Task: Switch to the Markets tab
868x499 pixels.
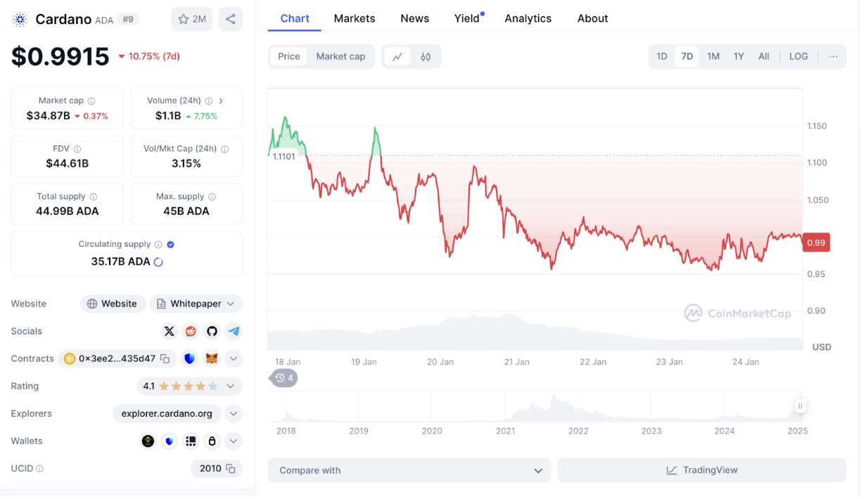Action: (355, 18)
